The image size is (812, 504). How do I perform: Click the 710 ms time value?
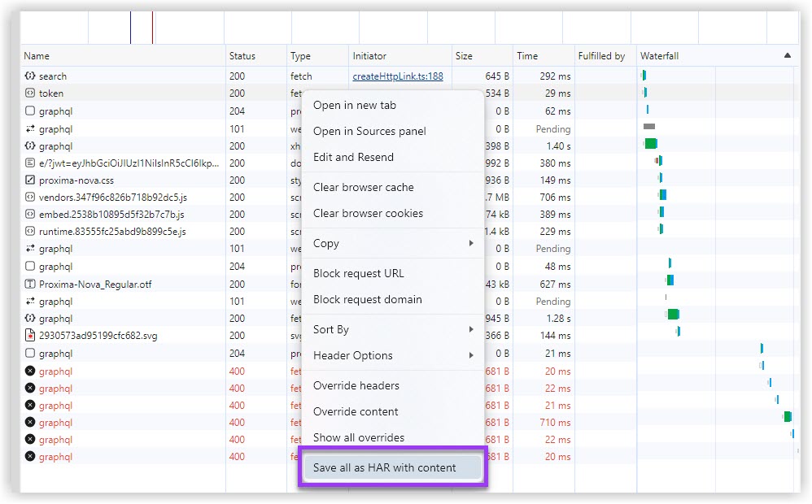[x=555, y=422]
